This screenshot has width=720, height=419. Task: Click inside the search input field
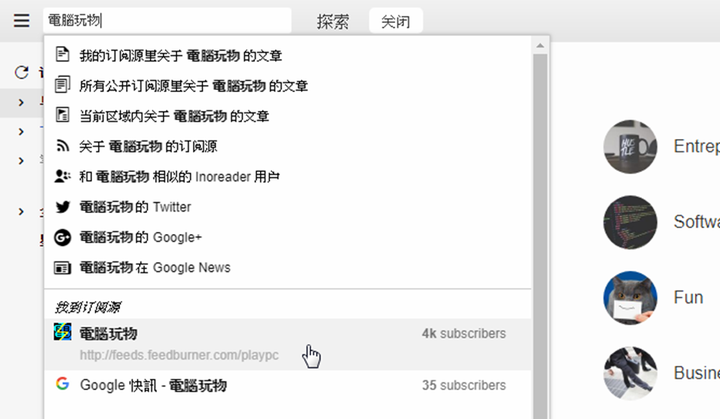point(168,20)
